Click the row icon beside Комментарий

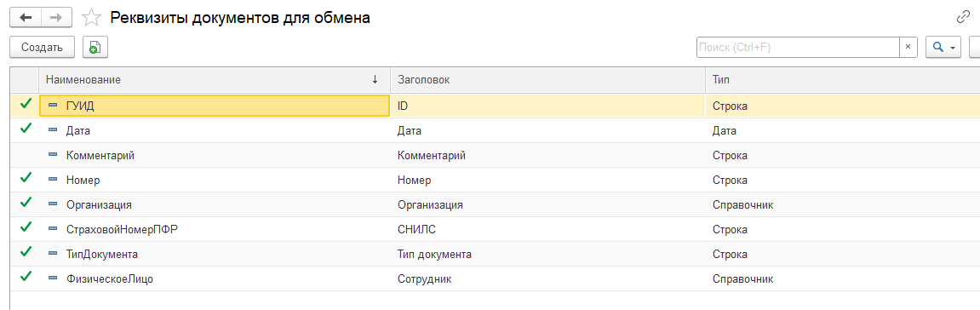[x=53, y=155]
